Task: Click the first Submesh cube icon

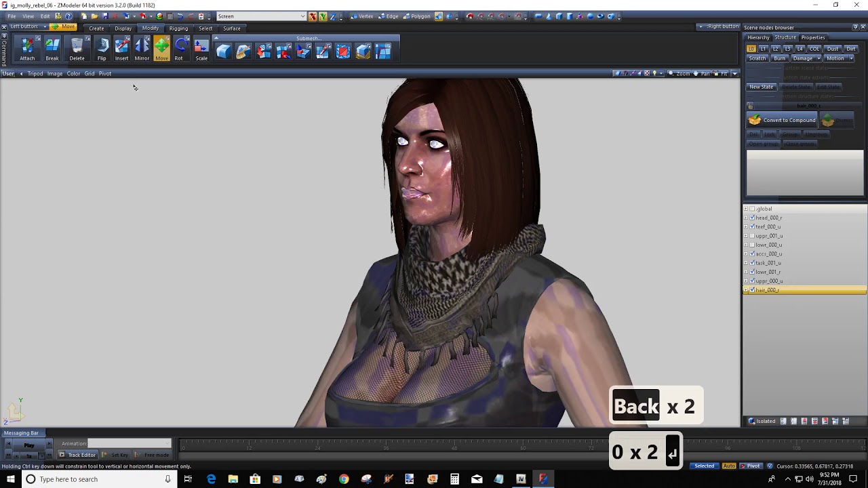Action: 223,52
